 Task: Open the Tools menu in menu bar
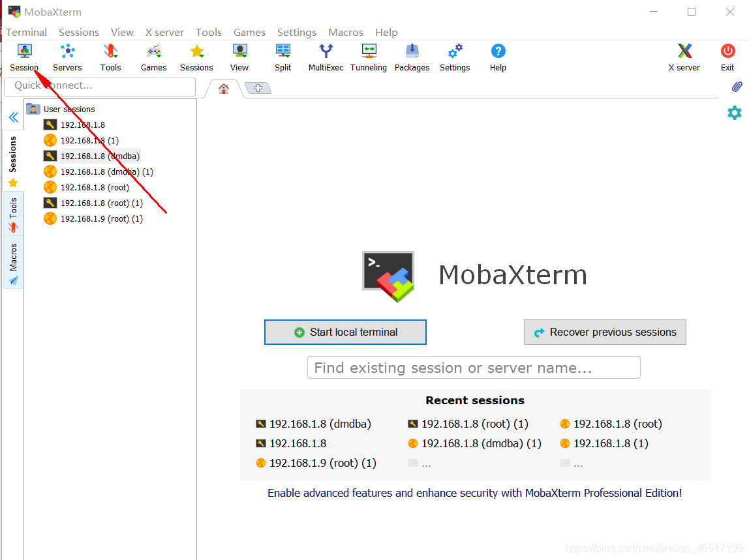(209, 32)
